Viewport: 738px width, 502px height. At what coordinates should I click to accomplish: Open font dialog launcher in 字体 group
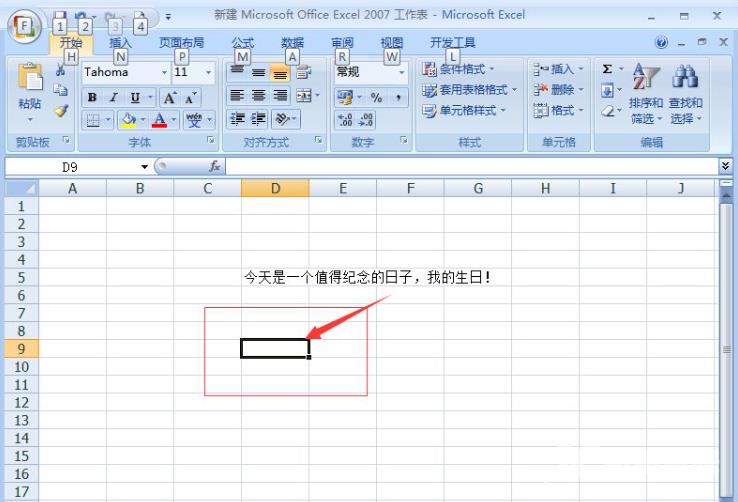coord(210,140)
